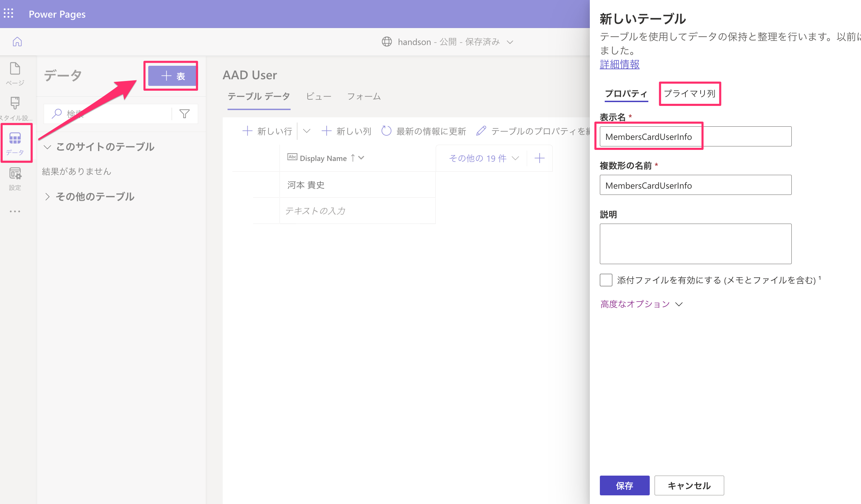
Task: Enable attachments checkbox (添付ファイルを有効にする)
Action: pyautogui.click(x=606, y=280)
